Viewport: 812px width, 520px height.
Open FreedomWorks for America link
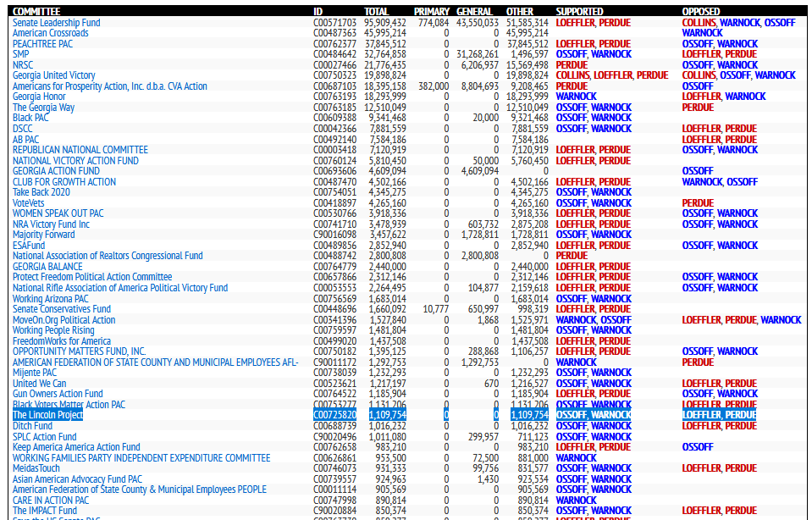pyautogui.click(x=62, y=342)
